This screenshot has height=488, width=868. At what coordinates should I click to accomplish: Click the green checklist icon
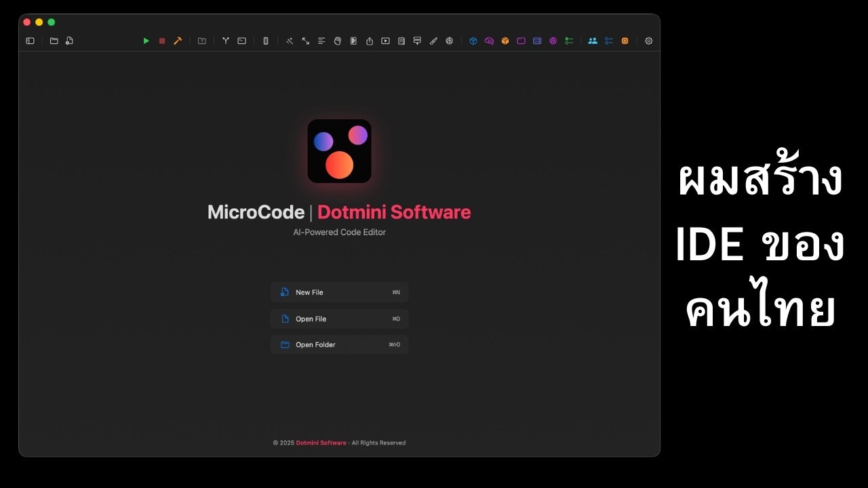(569, 41)
